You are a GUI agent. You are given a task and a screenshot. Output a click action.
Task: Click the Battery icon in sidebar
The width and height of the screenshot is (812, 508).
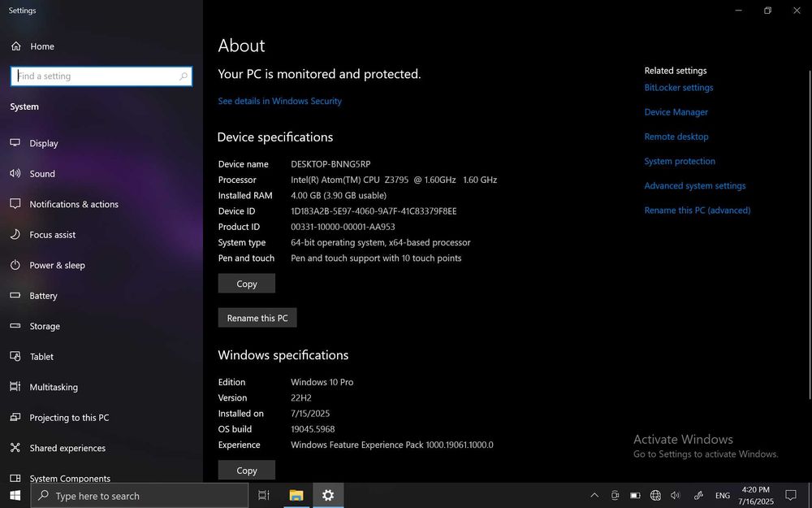(15, 296)
